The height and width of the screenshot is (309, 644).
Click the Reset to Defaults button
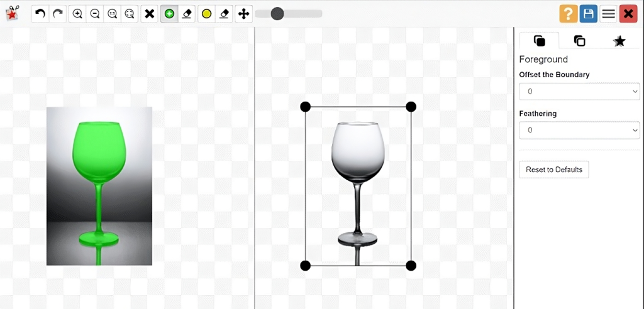553,170
